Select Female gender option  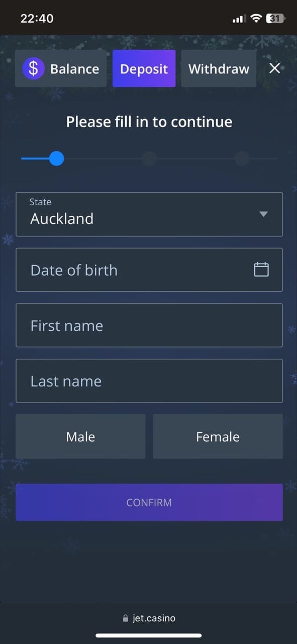tap(218, 436)
